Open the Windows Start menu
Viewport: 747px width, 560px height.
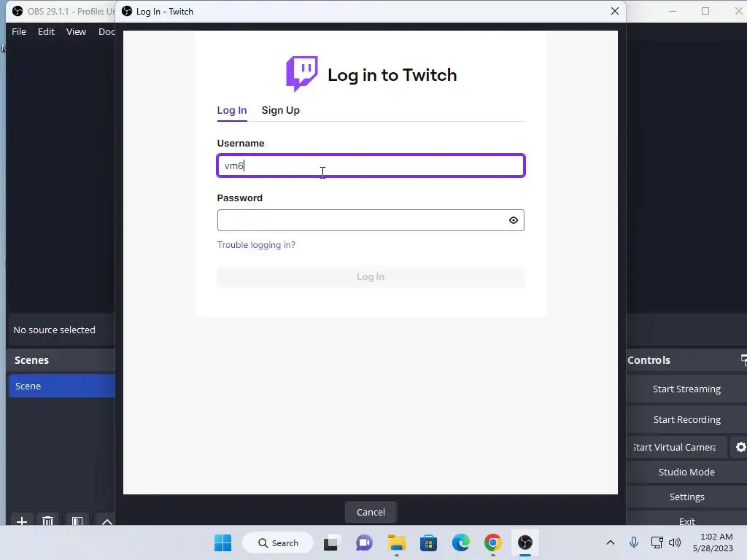(222, 542)
